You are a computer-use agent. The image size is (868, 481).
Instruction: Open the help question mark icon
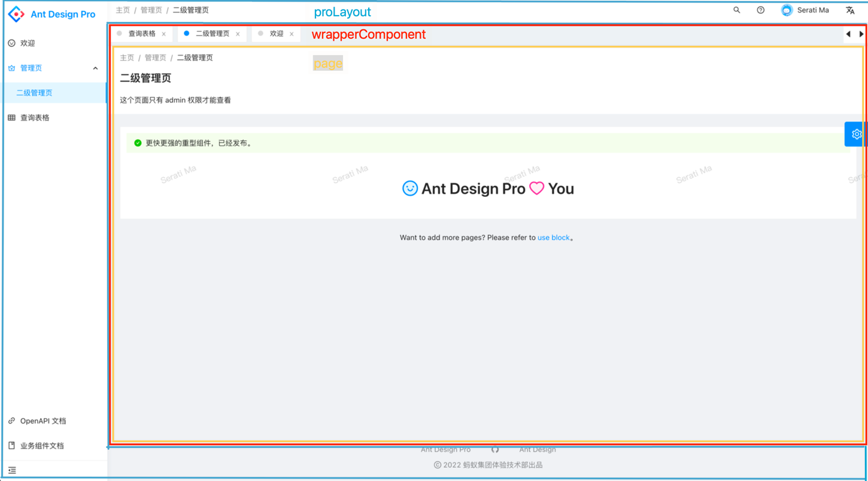pyautogui.click(x=761, y=10)
